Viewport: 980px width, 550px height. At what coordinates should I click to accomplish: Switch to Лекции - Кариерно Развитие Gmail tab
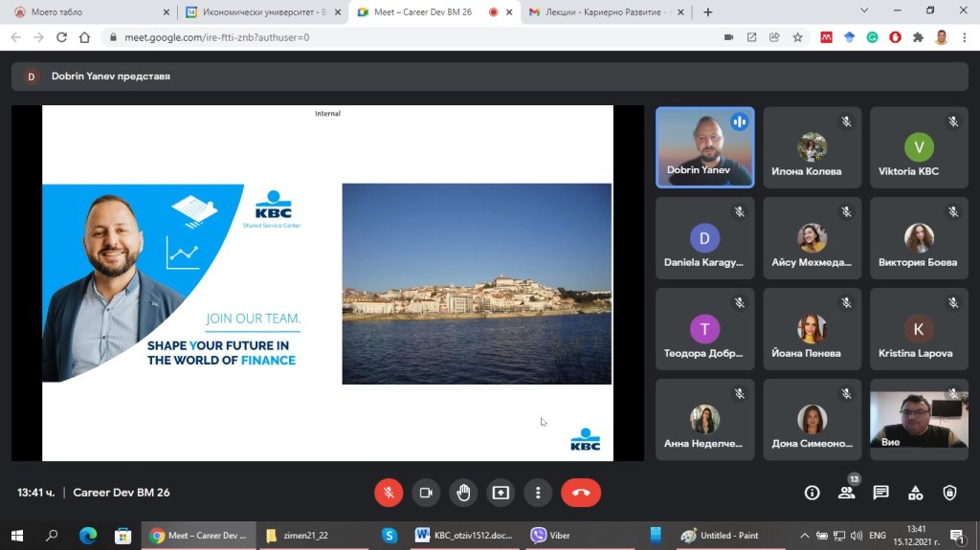(x=606, y=11)
